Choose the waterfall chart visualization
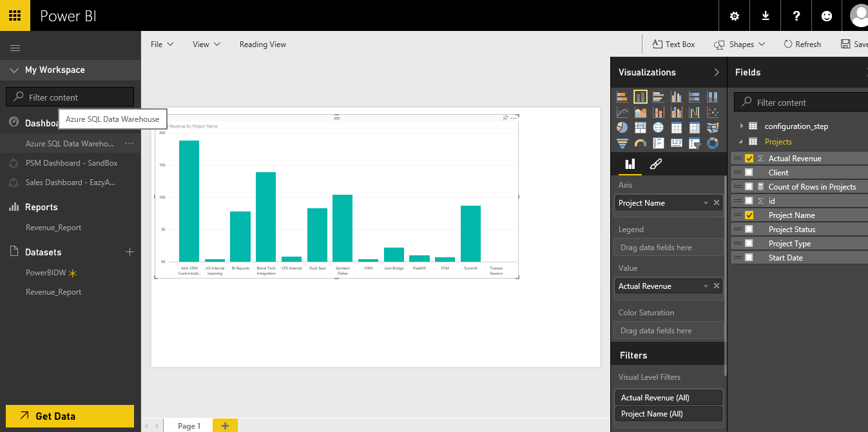This screenshot has height=432, width=868. tap(694, 112)
